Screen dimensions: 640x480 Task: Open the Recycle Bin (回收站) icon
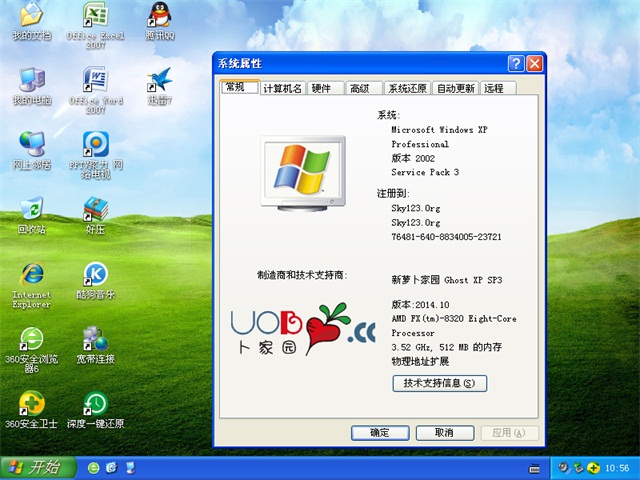[31, 209]
